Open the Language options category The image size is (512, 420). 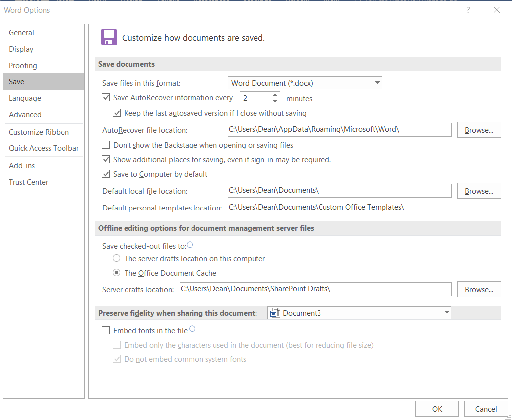coord(44,98)
